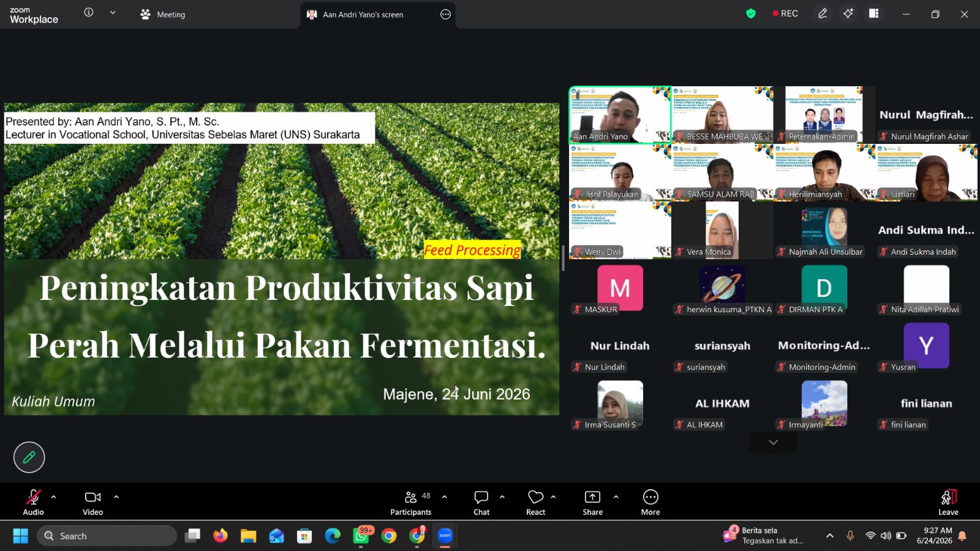
Task: Open dropdown arrow next to info icon
Action: (x=113, y=12)
